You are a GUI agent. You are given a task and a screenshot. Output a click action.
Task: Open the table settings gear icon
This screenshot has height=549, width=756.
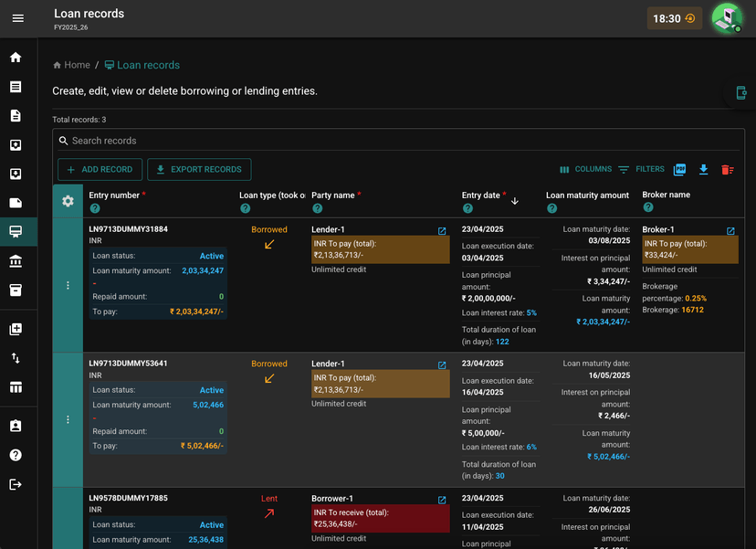click(68, 201)
